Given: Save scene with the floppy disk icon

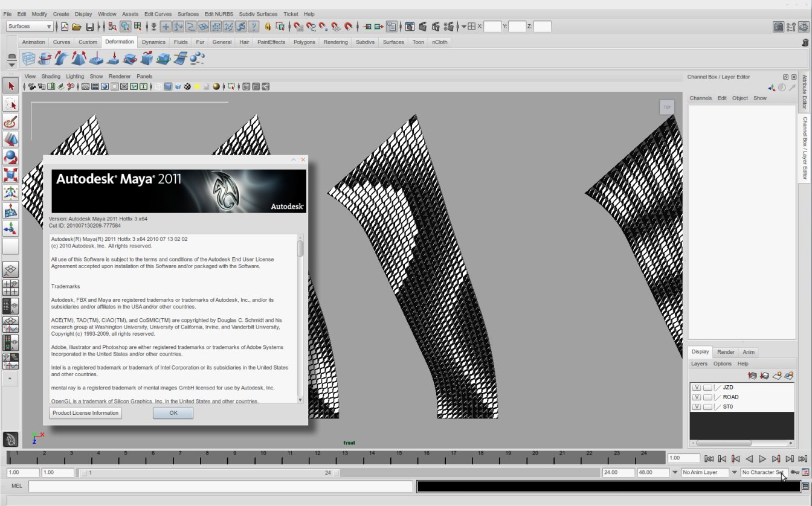Looking at the screenshot, I should (x=89, y=27).
